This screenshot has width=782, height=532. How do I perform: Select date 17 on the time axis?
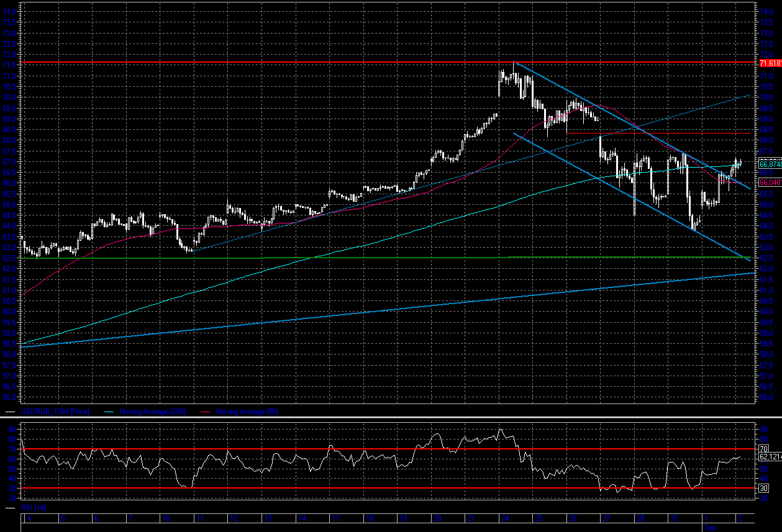point(334,518)
